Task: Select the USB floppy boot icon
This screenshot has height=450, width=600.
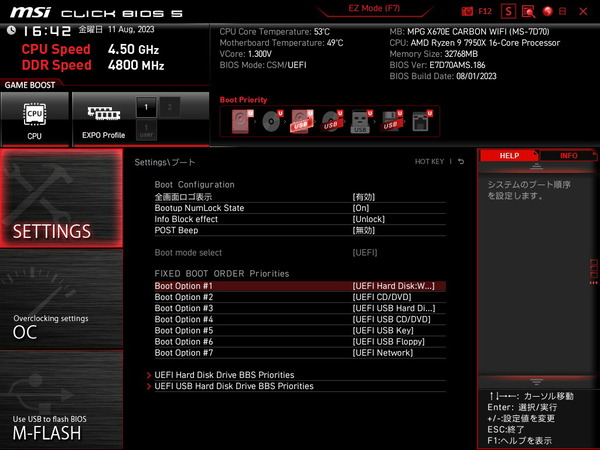Action: coord(391,122)
